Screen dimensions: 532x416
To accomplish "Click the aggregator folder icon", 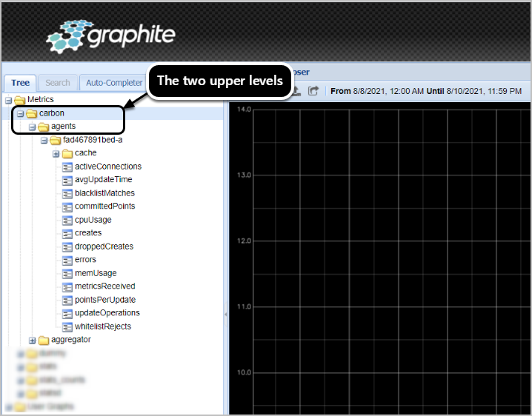I will [44, 340].
